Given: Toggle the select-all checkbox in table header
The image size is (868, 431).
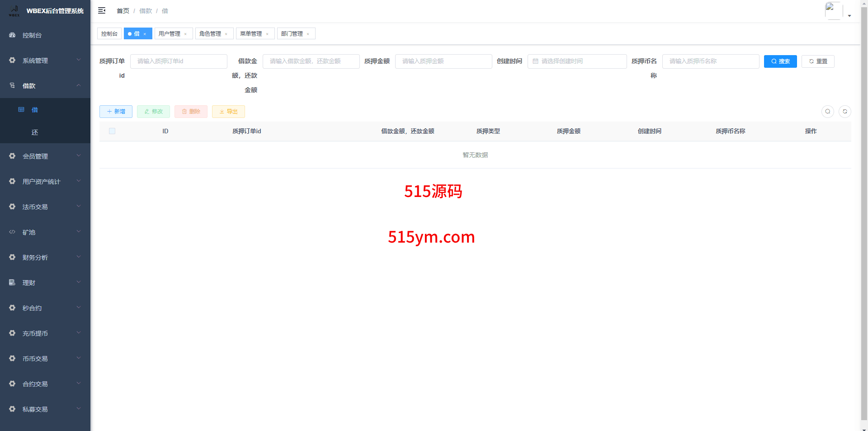Looking at the screenshot, I should point(112,131).
